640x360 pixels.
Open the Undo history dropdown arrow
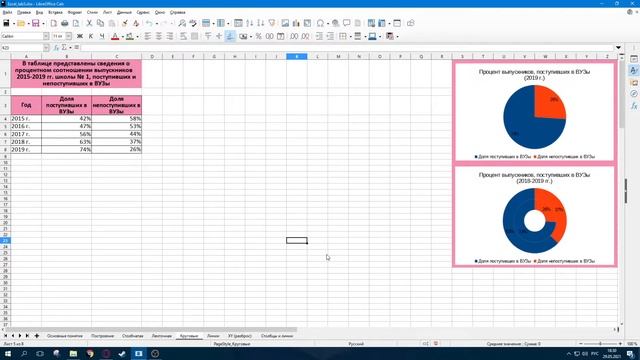[x=156, y=23]
